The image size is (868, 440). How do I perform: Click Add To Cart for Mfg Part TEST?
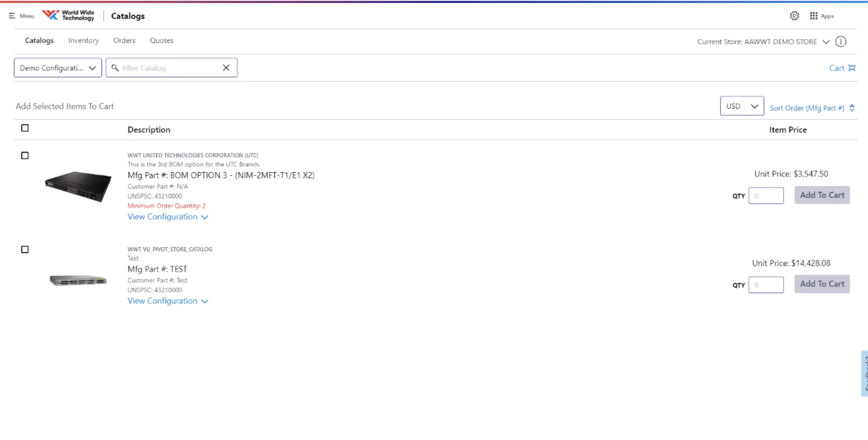(x=822, y=284)
